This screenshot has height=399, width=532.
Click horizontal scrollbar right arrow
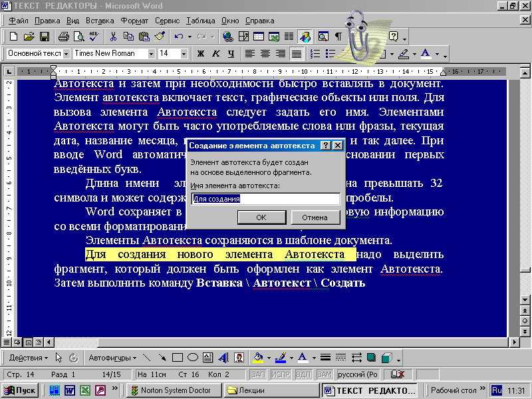[x=515, y=342]
